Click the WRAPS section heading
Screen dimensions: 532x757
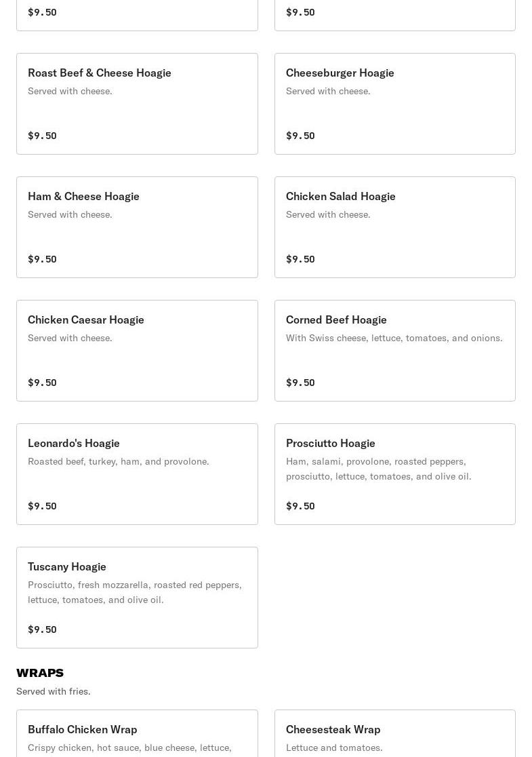tap(40, 673)
